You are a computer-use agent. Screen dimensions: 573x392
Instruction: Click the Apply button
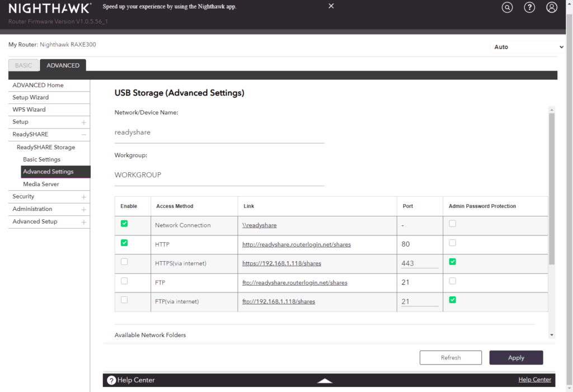tap(516, 358)
